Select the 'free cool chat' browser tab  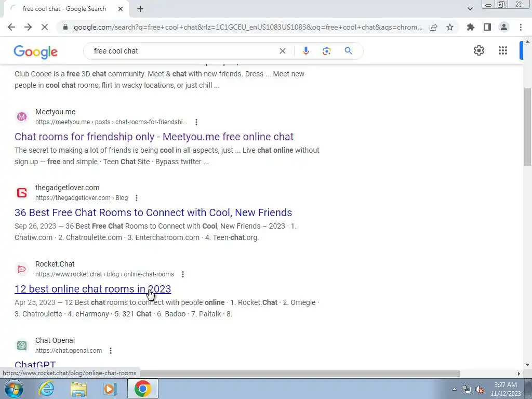tap(64, 9)
